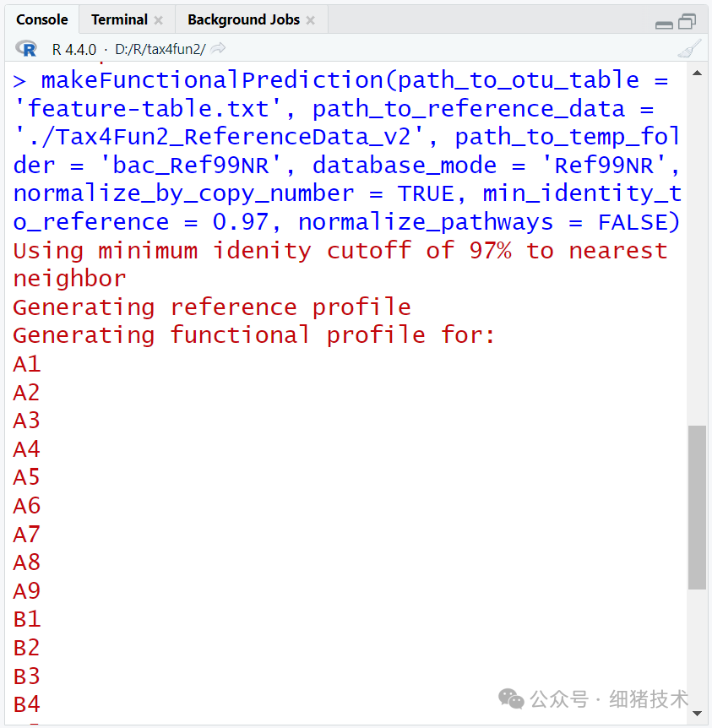Clear the console using the broom icon
Image resolution: width=712 pixels, height=728 pixels.
689,48
